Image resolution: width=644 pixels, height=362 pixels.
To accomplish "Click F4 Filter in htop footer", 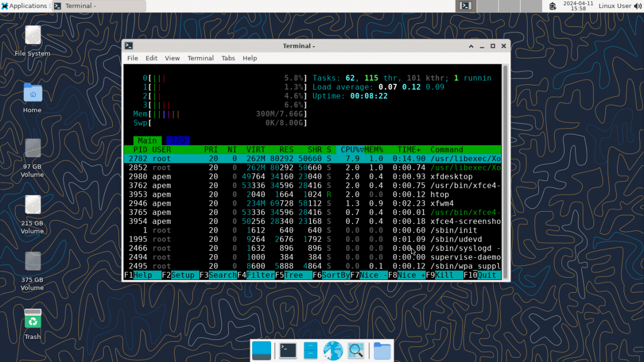I will [x=256, y=275].
